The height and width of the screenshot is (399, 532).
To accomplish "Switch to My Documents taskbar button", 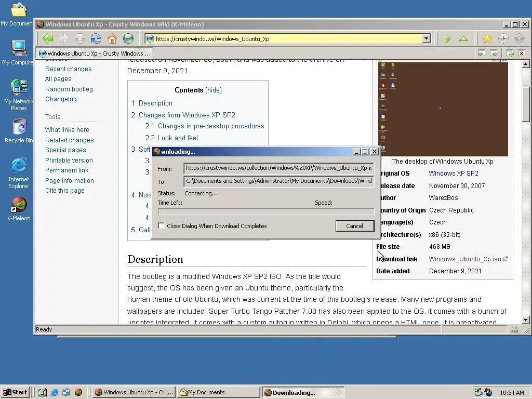I will [x=218, y=392].
